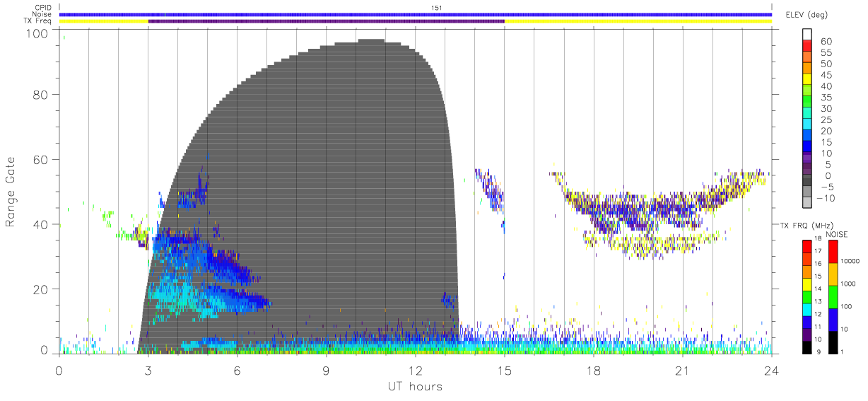Click x-axis tick label 9
Viewport: 868px width, 401px height.
tap(327, 371)
